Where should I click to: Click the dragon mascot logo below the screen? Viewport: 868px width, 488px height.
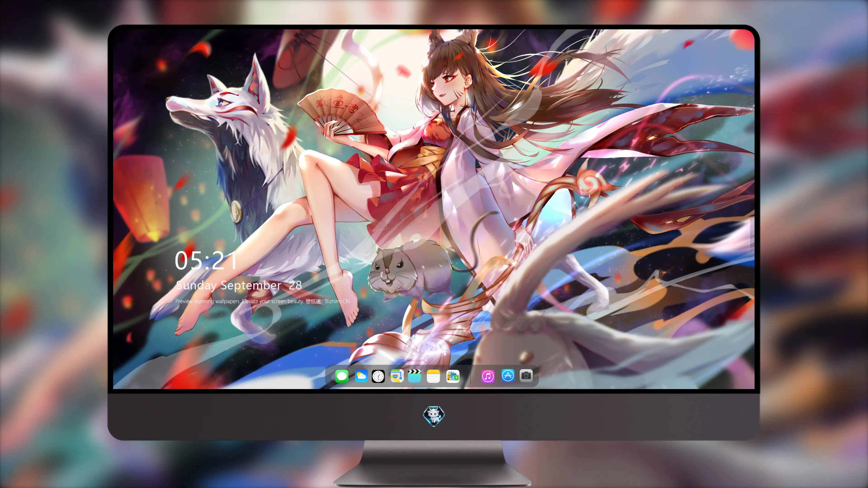coord(434,416)
